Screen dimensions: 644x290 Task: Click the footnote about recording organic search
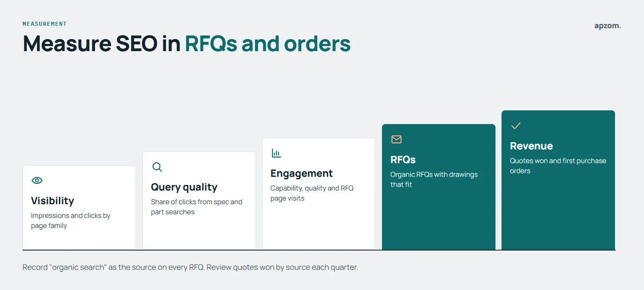[x=190, y=267]
